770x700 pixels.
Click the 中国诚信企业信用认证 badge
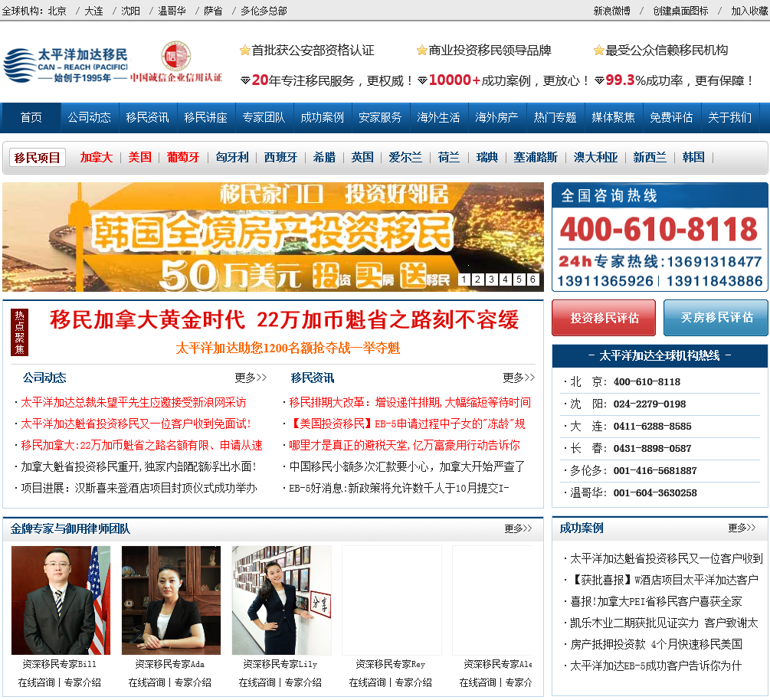[x=175, y=62]
